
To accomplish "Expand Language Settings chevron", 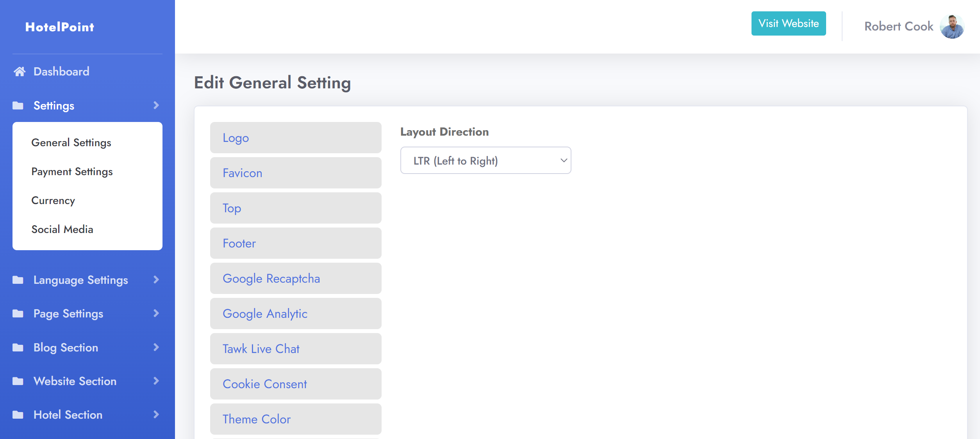I will click(156, 280).
